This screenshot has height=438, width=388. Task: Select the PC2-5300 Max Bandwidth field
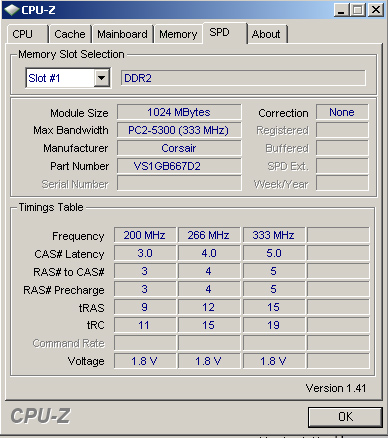[x=179, y=130]
